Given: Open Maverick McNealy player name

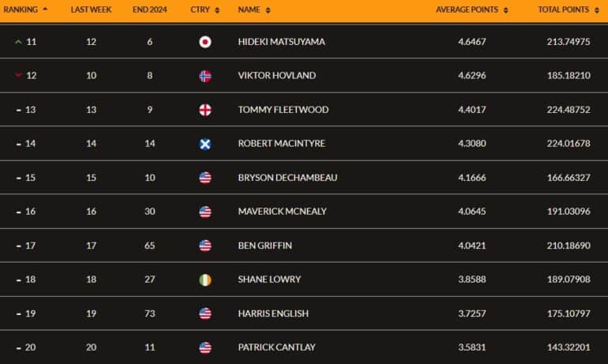Looking at the screenshot, I should [x=283, y=212].
